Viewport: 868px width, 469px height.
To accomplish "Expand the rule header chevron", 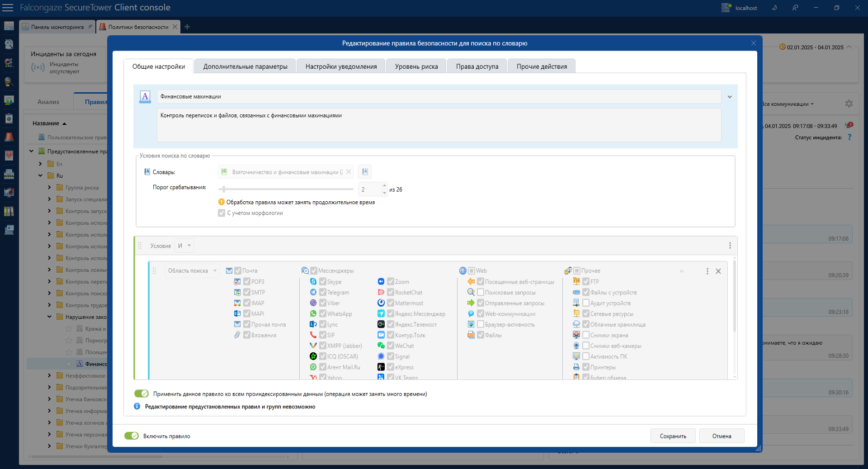I will click(x=730, y=97).
